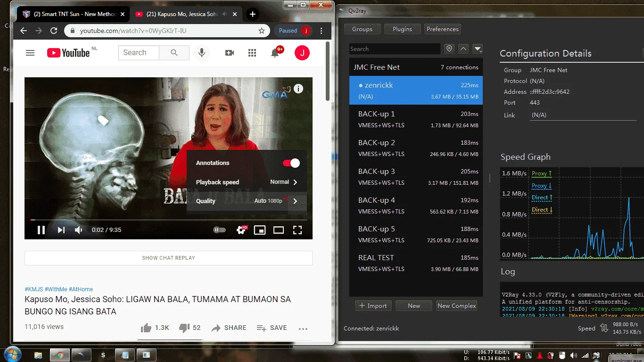Screen dimensions: 644x362
Task: Open File Explorer from the taskbar
Action: click(x=38, y=355)
